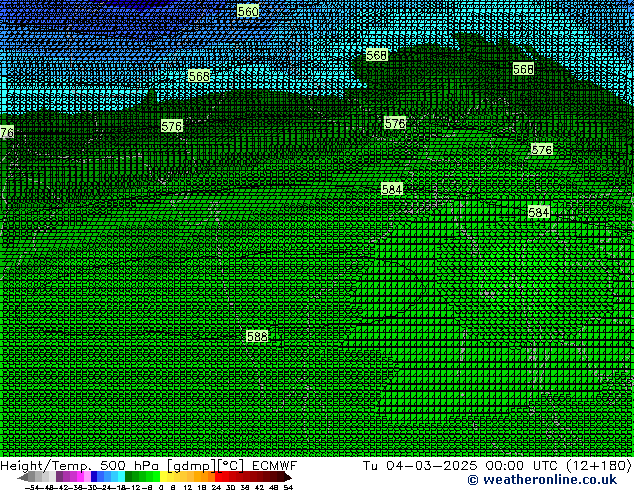This screenshot has width=634, height=490.
Task: Click the 588 contour label
Action: coord(257,336)
